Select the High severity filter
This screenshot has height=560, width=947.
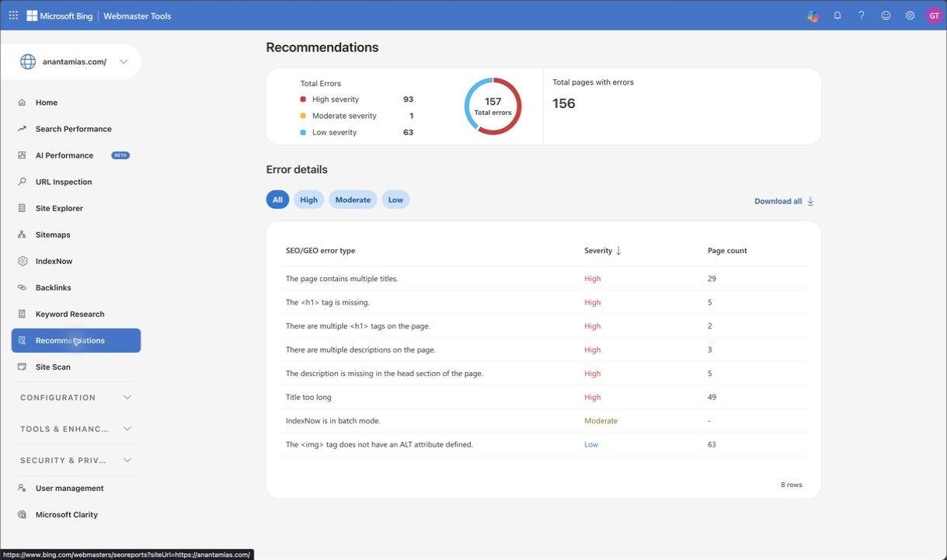pos(308,200)
